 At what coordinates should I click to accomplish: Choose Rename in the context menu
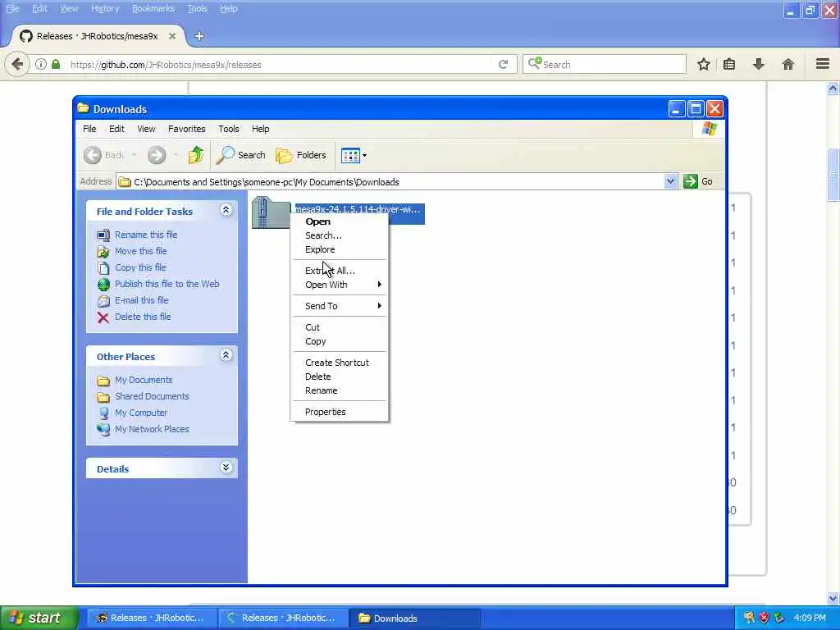pos(339,390)
